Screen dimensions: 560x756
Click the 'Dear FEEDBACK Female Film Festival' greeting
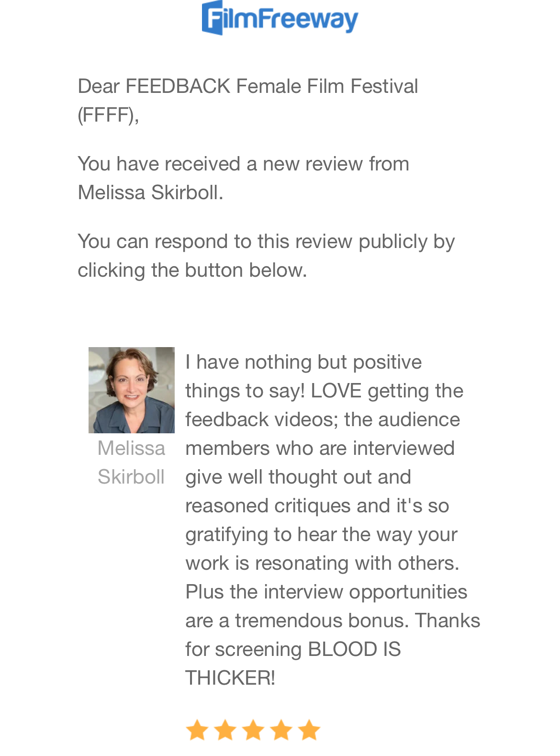247,87
